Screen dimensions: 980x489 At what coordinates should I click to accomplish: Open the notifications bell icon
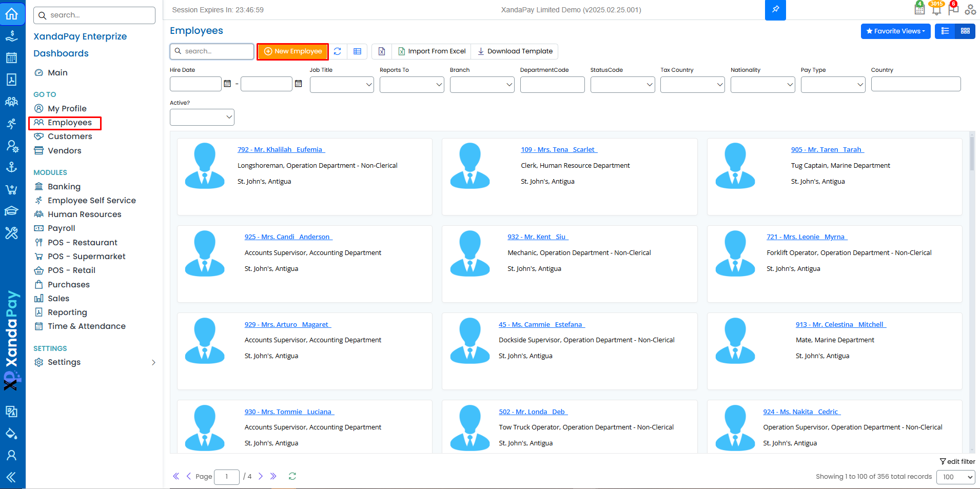pos(936,9)
